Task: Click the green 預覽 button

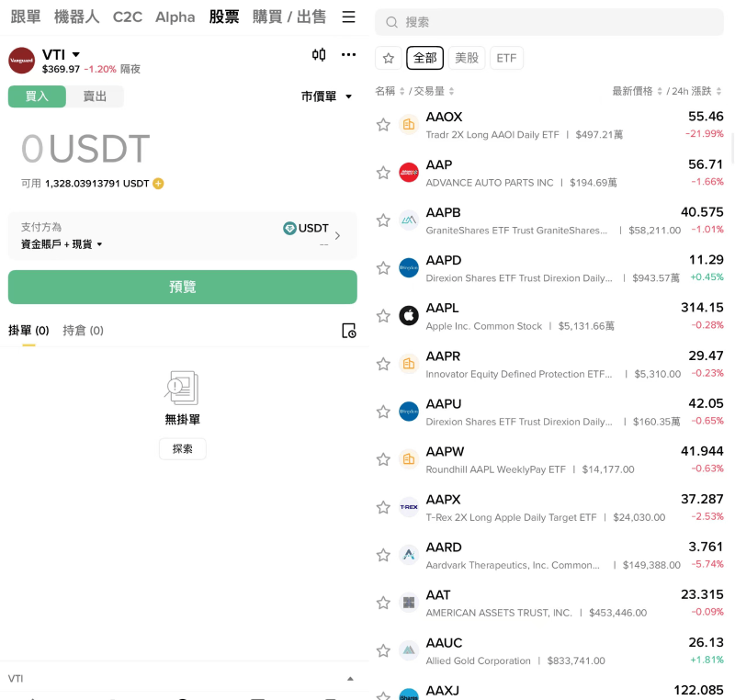Action: tap(182, 287)
